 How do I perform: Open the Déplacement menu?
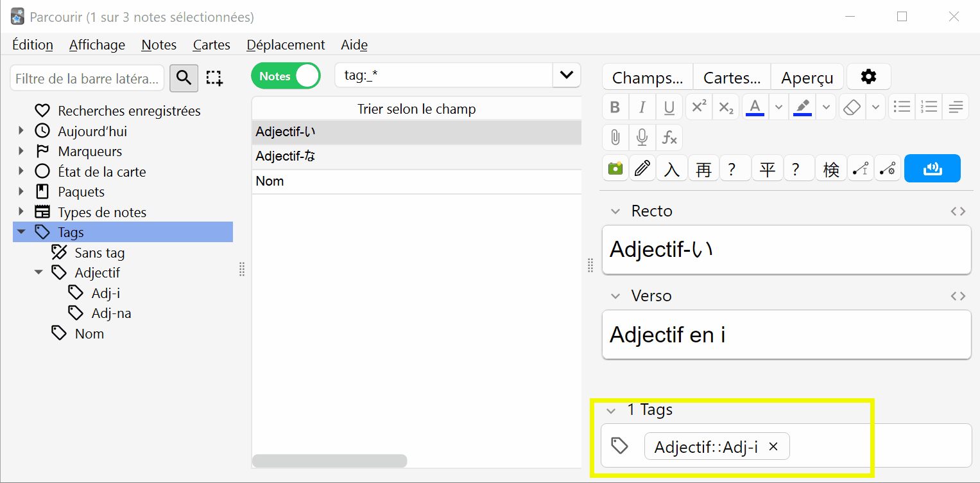[286, 45]
